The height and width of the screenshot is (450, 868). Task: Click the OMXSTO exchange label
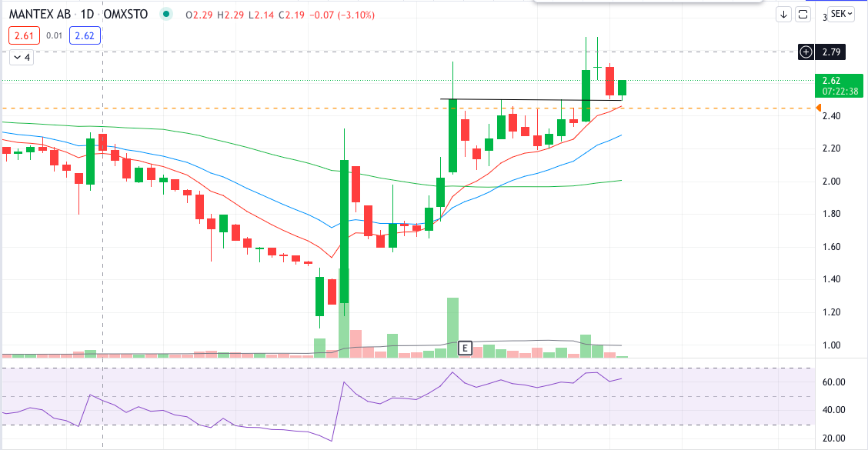click(125, 15)
